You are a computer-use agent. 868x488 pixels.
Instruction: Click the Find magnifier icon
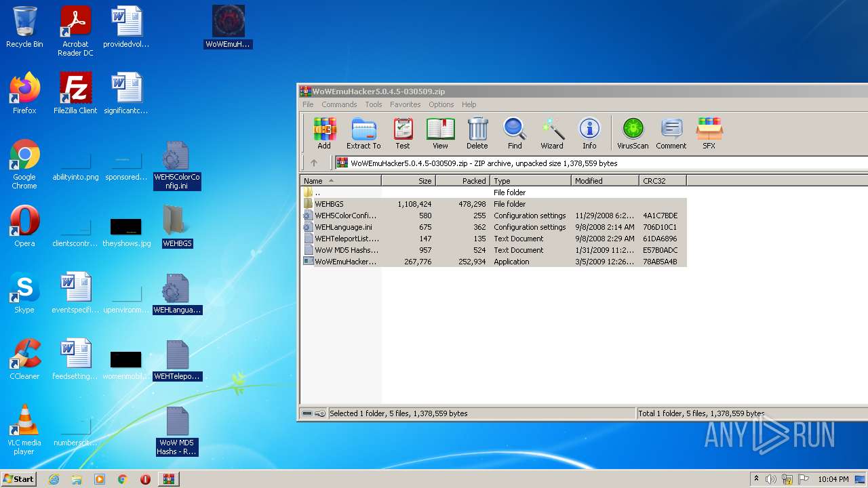[515, 133]
